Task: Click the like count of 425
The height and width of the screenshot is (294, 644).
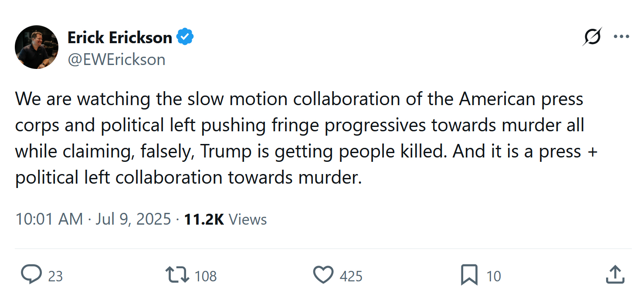Action: tap(351, 276)
